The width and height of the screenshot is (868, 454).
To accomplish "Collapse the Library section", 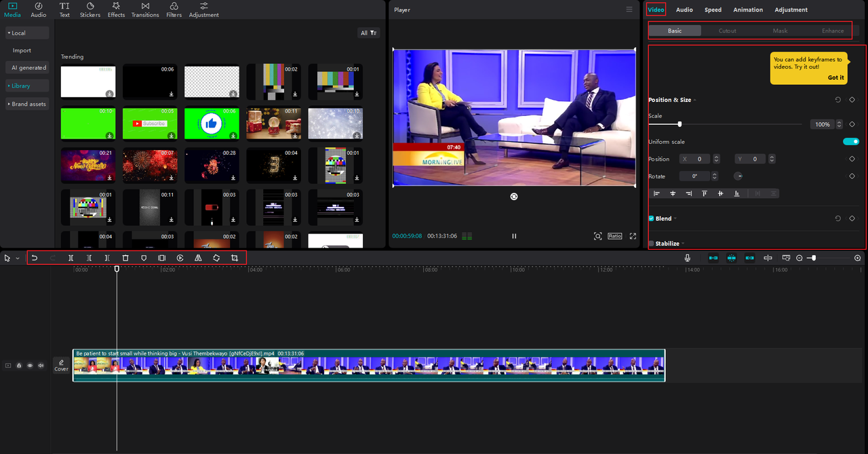I will click(27, 86).
